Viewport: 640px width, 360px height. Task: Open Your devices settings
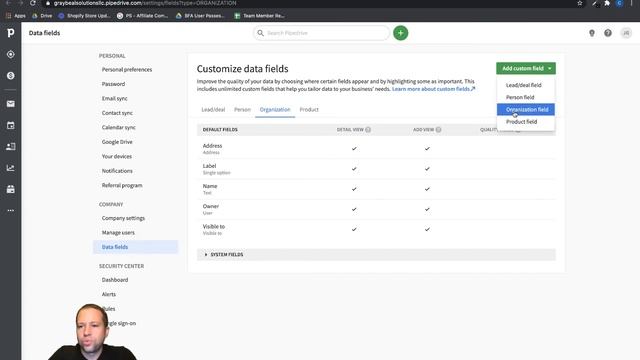(x=117, y=156)
